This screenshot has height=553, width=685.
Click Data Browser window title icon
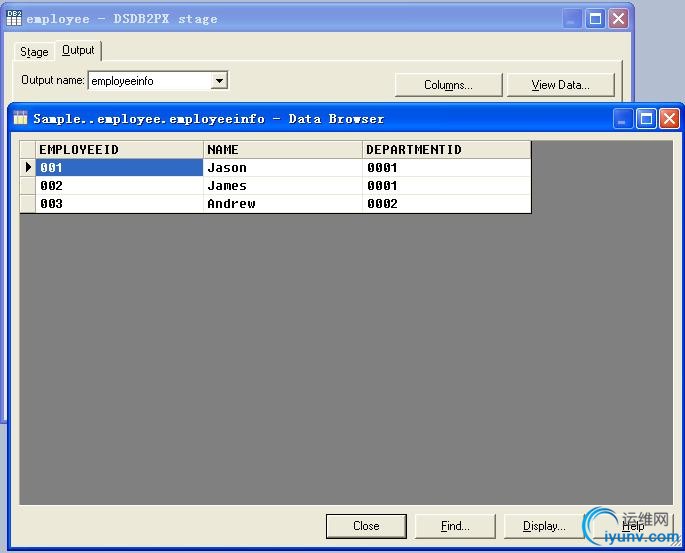point(20,118)
